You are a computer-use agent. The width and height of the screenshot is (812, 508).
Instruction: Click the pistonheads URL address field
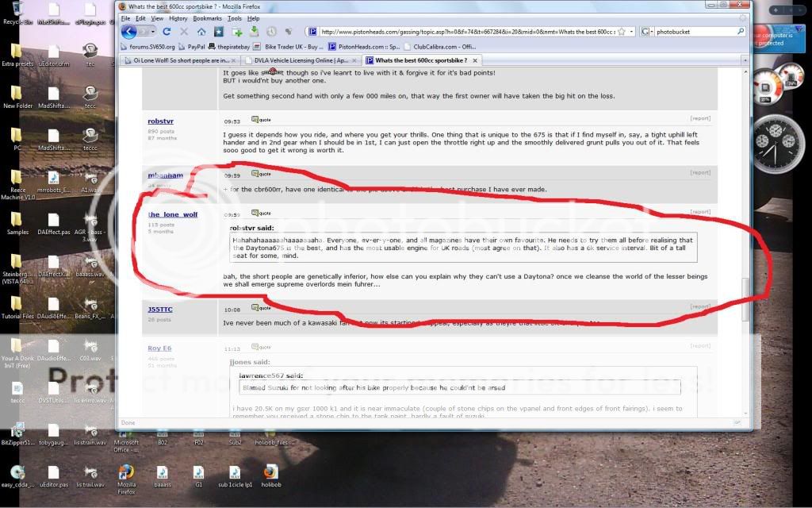pos(468,32)
